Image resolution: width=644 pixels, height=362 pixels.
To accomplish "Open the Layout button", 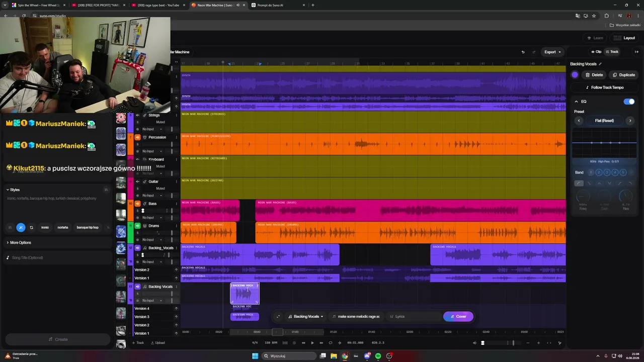I will [624, 38].
